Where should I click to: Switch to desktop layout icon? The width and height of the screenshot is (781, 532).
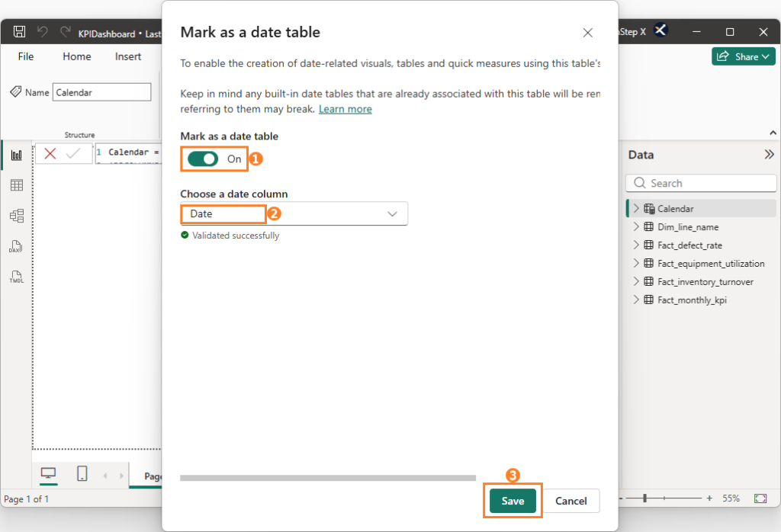48,473
